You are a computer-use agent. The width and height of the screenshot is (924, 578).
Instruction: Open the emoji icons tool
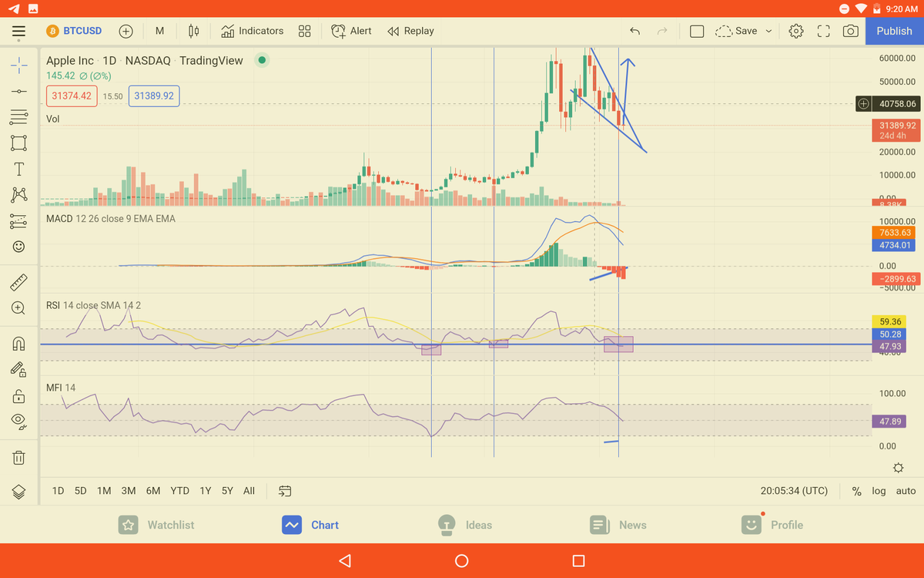pyautogui.click(x=19, y=247)
